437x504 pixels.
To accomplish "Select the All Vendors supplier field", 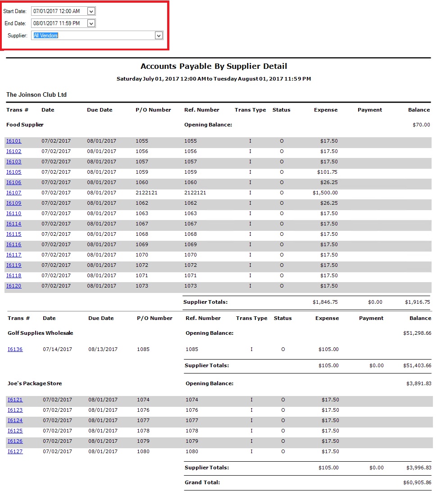I will click(92, 36).
